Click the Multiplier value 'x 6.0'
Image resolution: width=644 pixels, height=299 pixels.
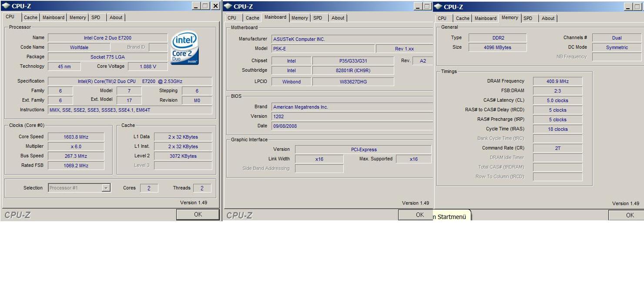click(x=76, y=146)
